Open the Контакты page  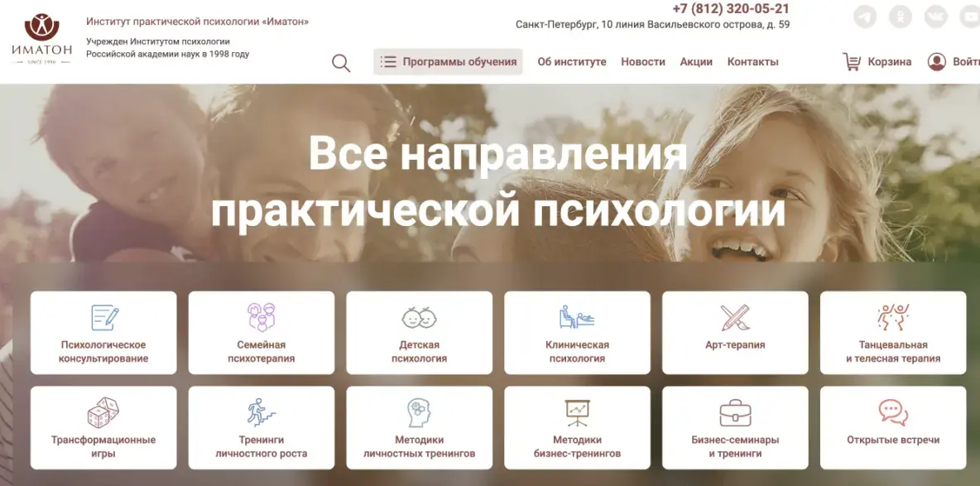coord(752,61)
